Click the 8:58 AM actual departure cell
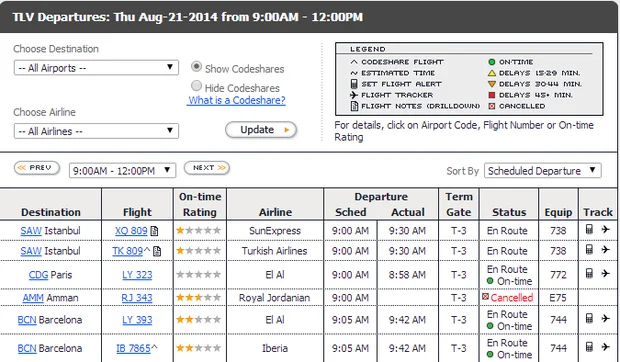 (x=407, y=275)
